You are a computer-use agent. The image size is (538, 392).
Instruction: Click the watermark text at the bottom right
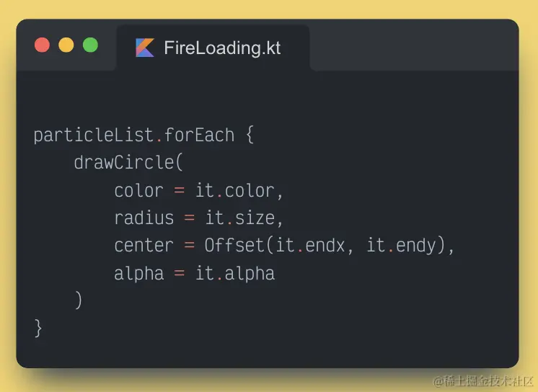point(482,380)
